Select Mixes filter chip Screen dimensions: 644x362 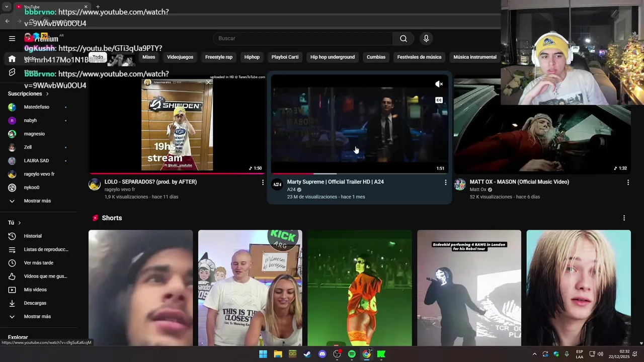[x=149, y=57]
